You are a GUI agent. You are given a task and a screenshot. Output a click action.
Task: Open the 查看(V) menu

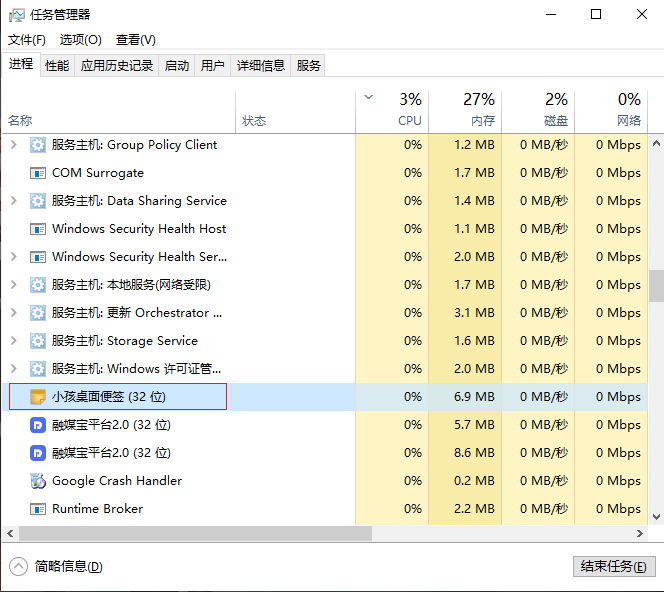point(135,40)
